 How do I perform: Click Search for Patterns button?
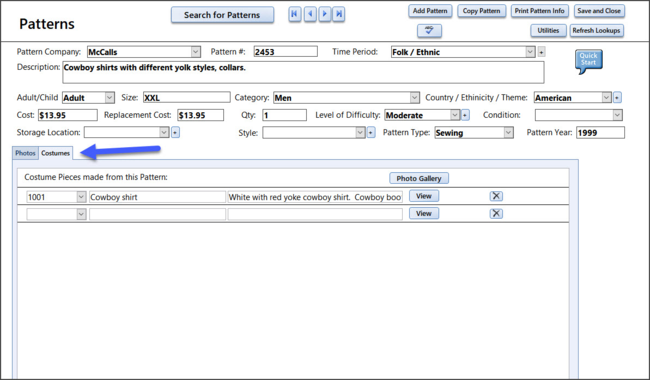[x=222, y=15]
